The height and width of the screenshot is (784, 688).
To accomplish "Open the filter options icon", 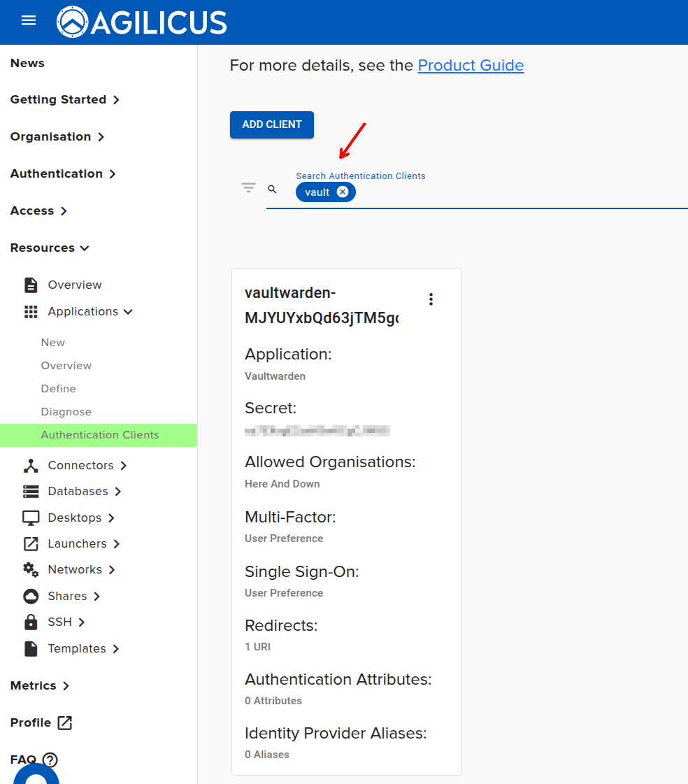I will pos(248,188).
